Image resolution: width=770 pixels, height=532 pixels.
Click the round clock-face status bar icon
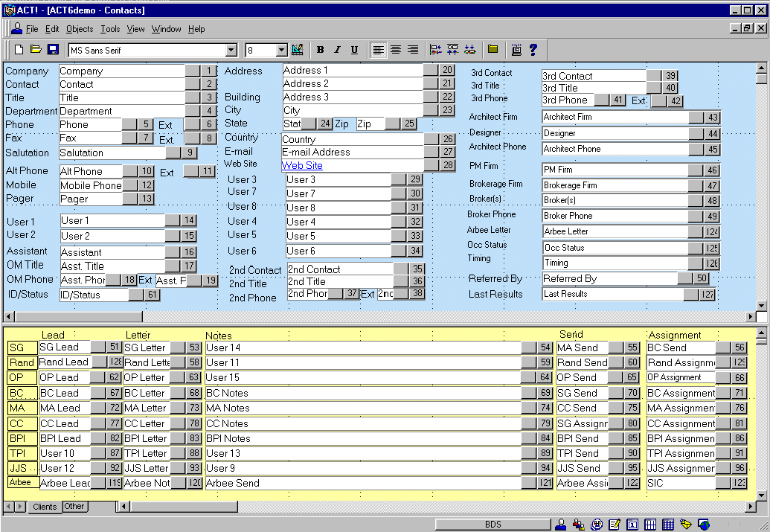click(597, 525)
